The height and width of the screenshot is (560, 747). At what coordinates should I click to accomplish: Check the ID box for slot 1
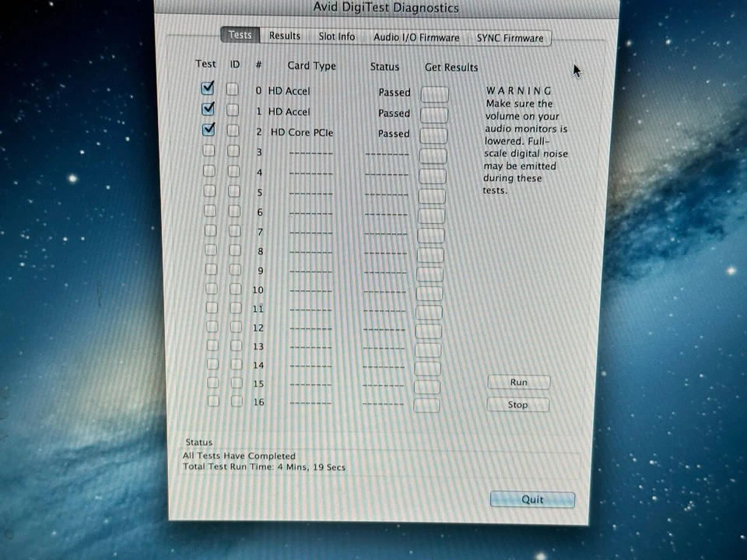[233, 110]
